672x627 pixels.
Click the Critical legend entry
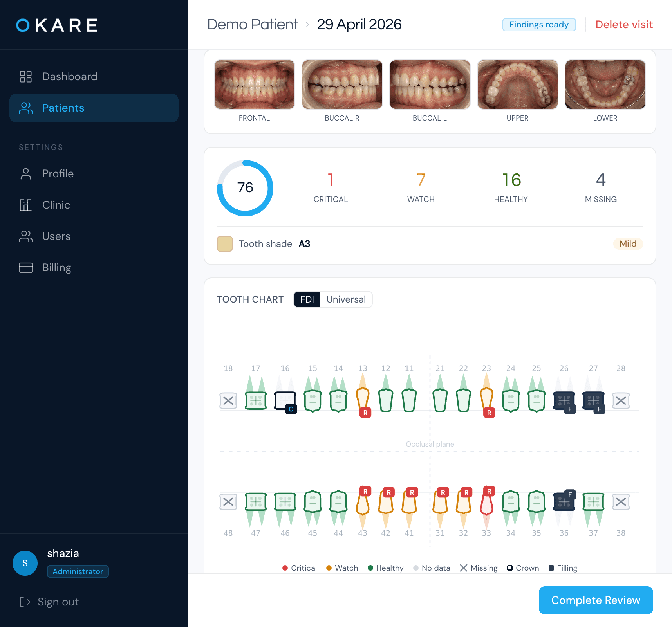click(x=300, y=568)
